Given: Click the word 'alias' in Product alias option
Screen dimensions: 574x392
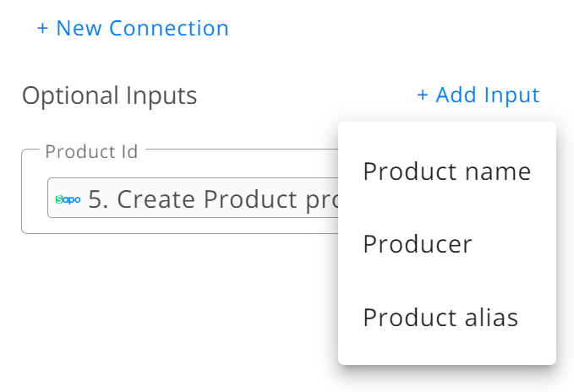Looking at the screenshot, I should click(x=492, y=317).
